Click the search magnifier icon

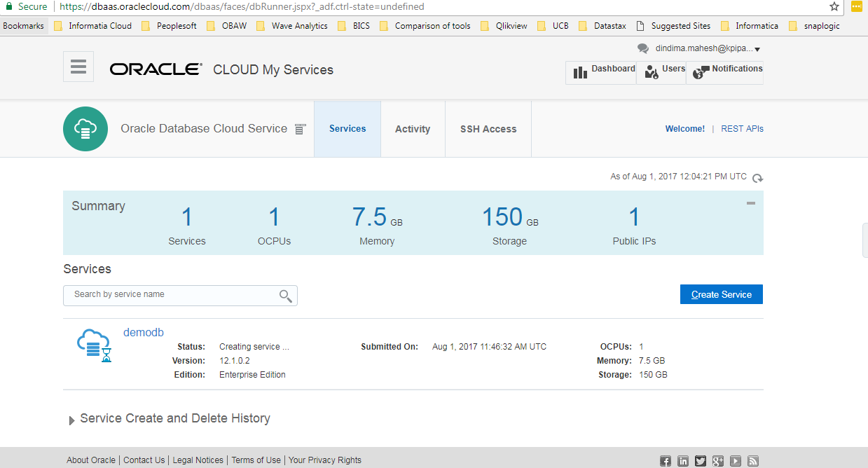pos(285,296)
